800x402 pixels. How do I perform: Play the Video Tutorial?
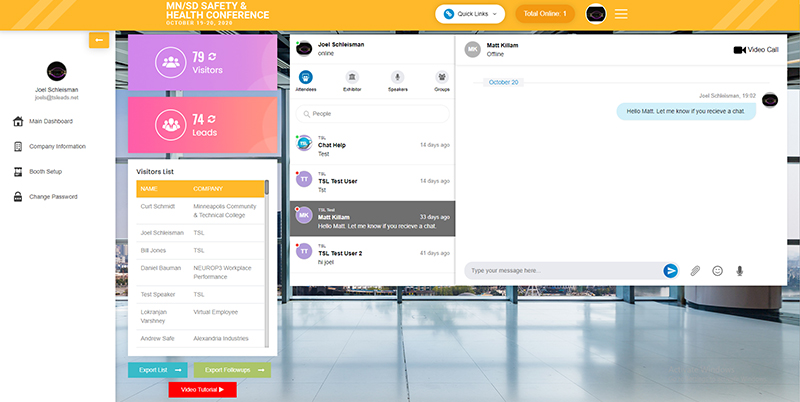click(202, 389)
